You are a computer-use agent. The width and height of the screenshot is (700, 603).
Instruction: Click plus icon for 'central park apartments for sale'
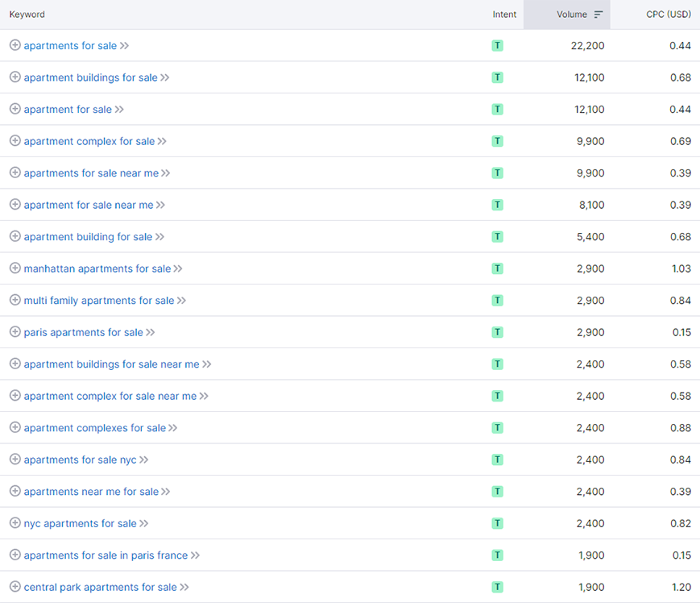(x=14, y=587)
